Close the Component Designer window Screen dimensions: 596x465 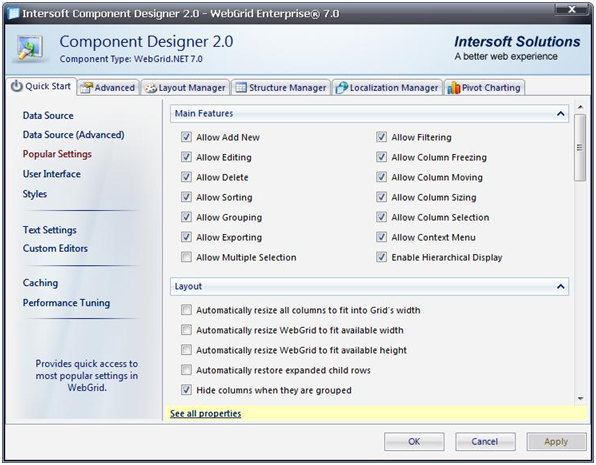(572, 10)
